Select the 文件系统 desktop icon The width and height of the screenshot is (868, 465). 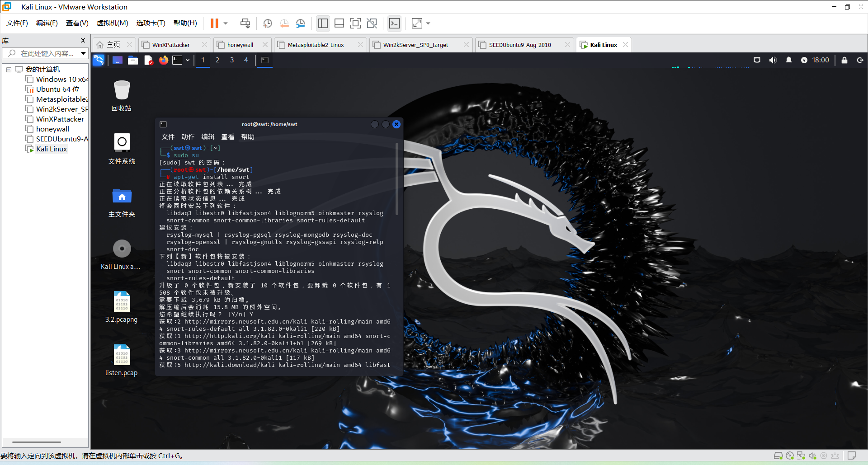[122, 149]
